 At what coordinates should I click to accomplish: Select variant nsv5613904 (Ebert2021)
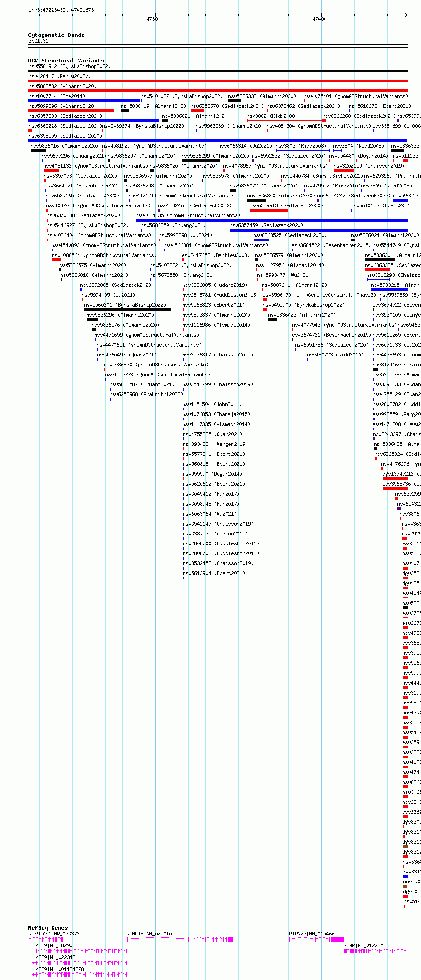click(x=214, y=573)
